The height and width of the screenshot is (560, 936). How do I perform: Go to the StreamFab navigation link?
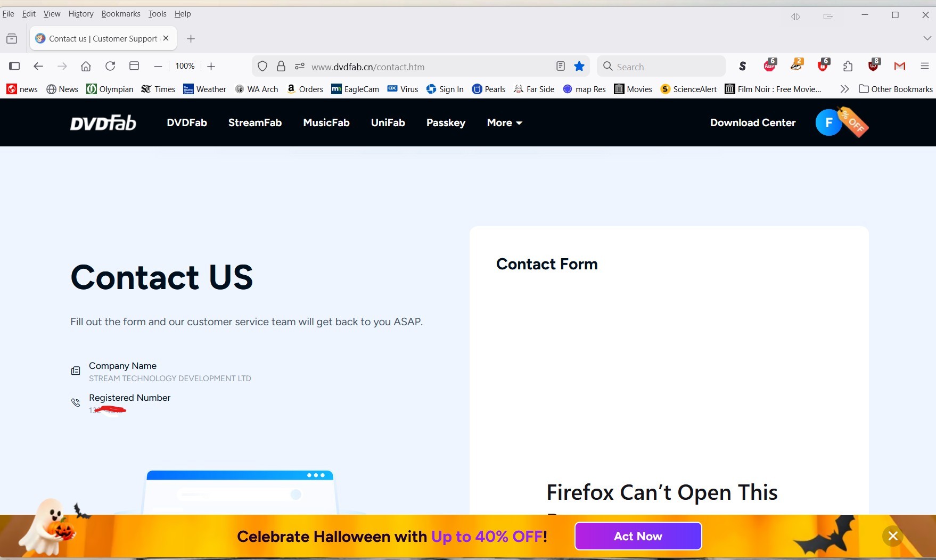(x=255, y=122)
